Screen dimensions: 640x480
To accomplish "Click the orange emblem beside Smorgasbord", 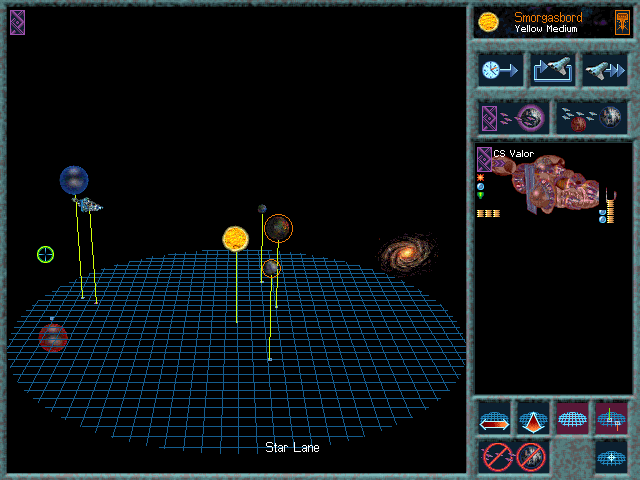I will coord(622,22).
